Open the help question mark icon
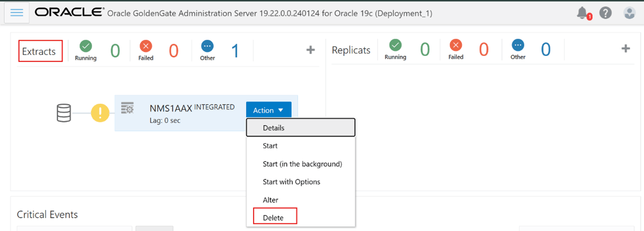 tap(605, 13)
